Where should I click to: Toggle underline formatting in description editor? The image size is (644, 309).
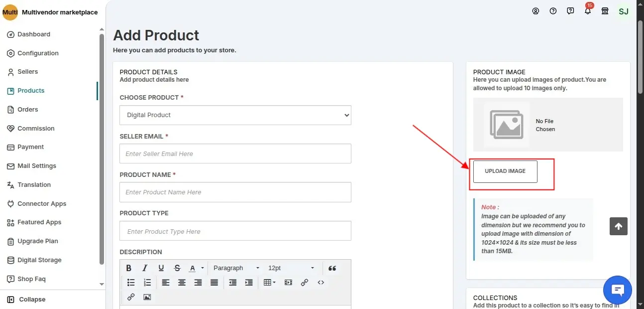click(x=161, y=268)
